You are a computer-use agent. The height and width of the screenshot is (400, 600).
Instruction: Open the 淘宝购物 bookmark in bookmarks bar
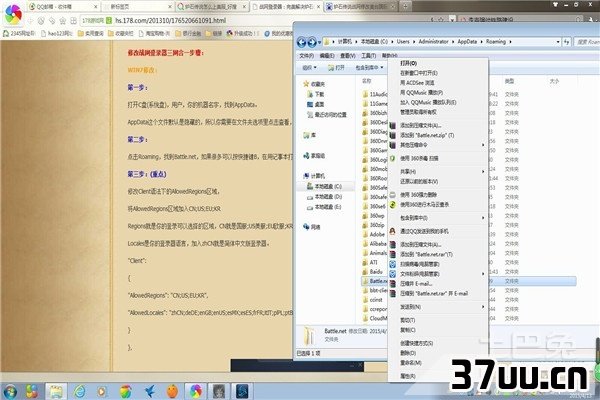[x=154, y=34]
